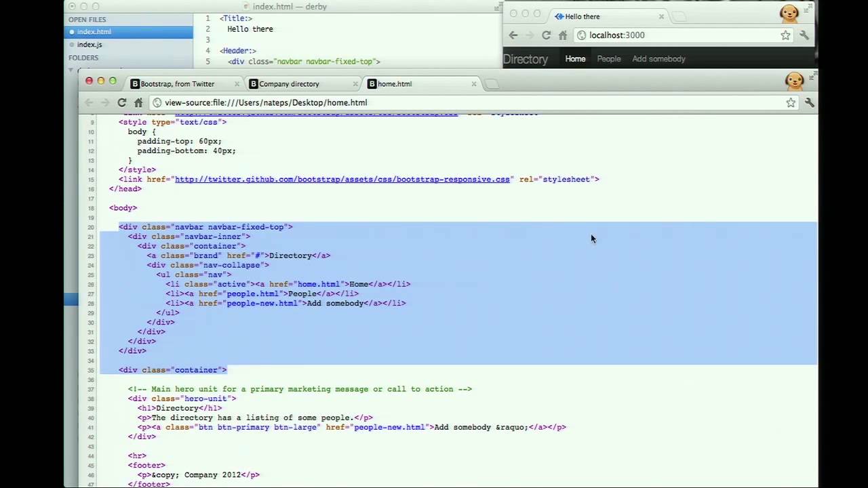Click the '<footer>' source line
The height and width of the screenshot is (488, 868).
point(146,465)
